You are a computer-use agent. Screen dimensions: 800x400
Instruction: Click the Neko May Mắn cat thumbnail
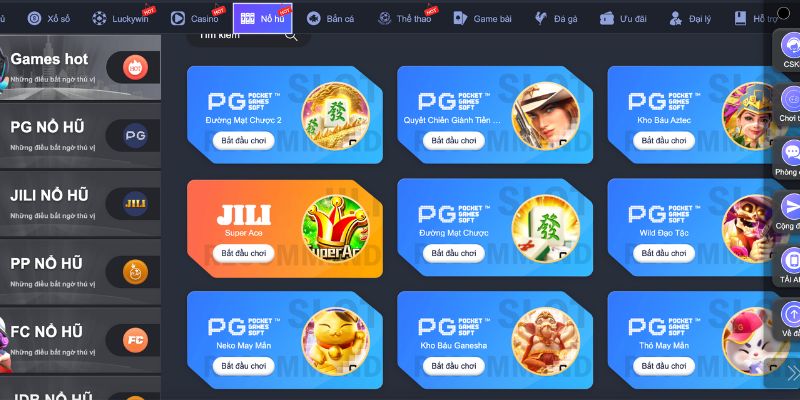tap(335, 341)
